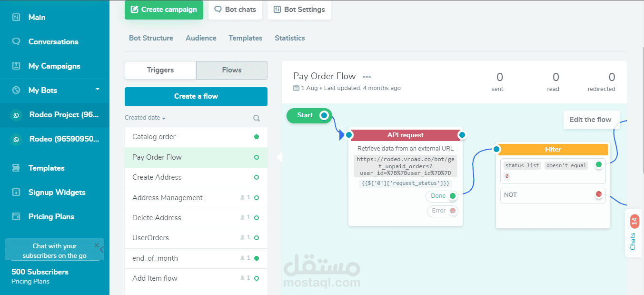
Task: Click the API request input connector dot
Action: coord(349,135)
